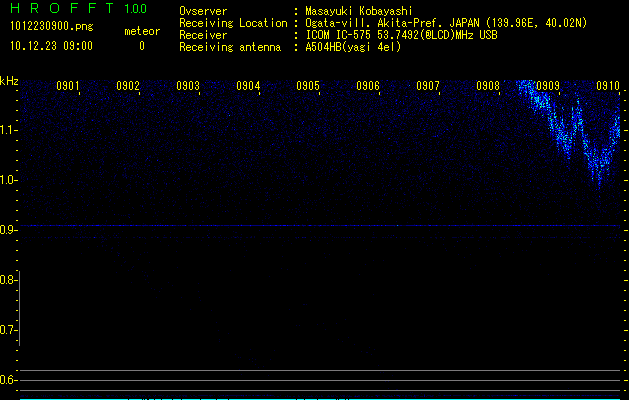Click the 0908 time marker
Screen dimensions: 629x400
point(488,86)
